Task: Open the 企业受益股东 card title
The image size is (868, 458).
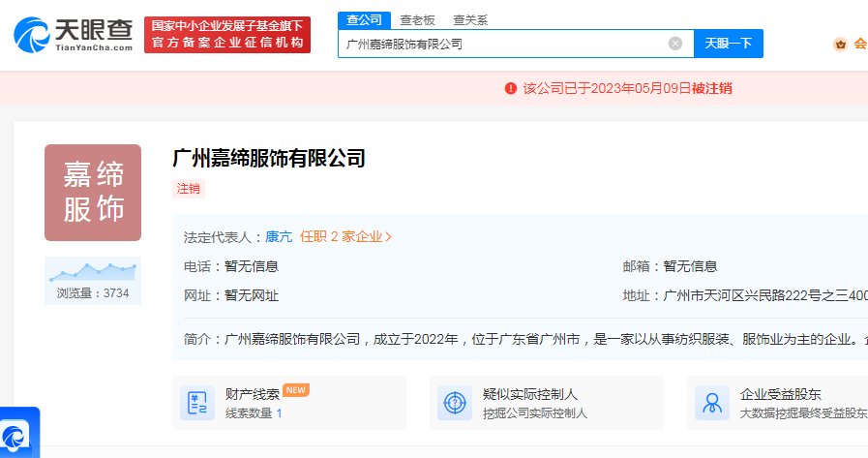Action: coord(781,394)
